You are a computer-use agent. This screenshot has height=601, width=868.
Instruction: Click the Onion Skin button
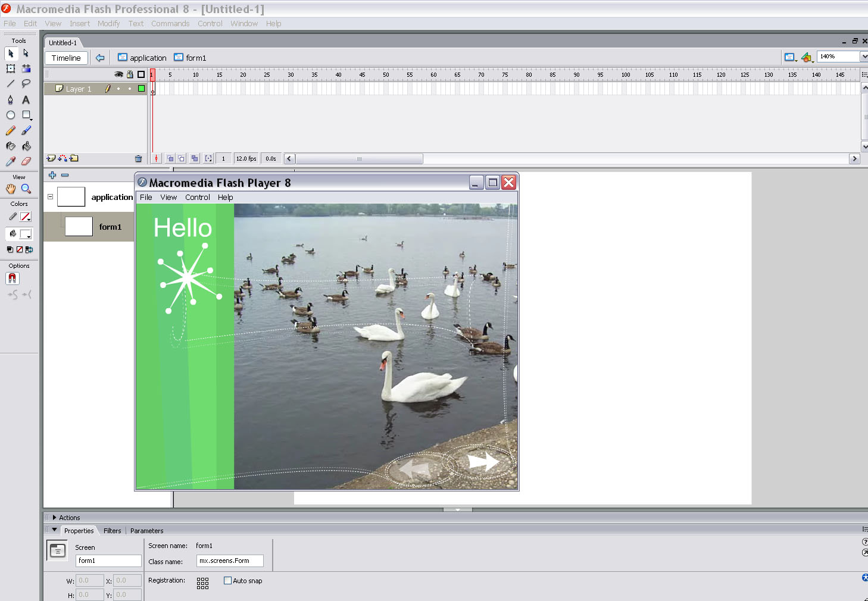click(x=170, y=159)
